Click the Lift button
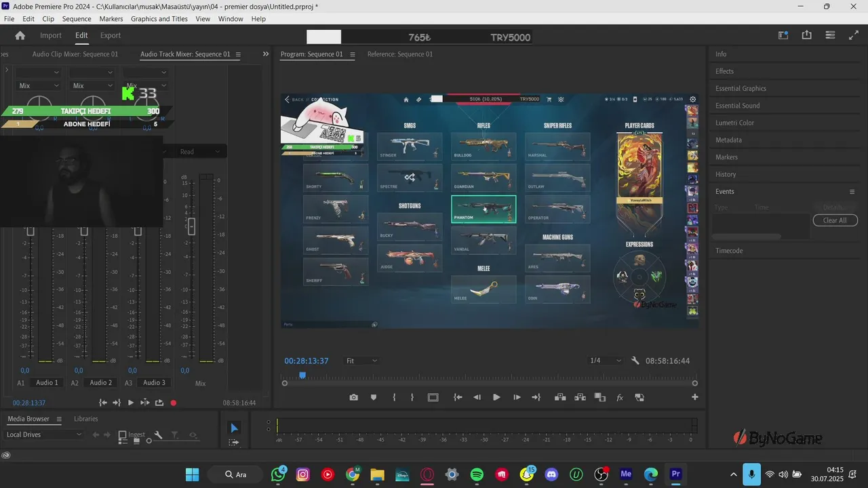 click(560, 398)
